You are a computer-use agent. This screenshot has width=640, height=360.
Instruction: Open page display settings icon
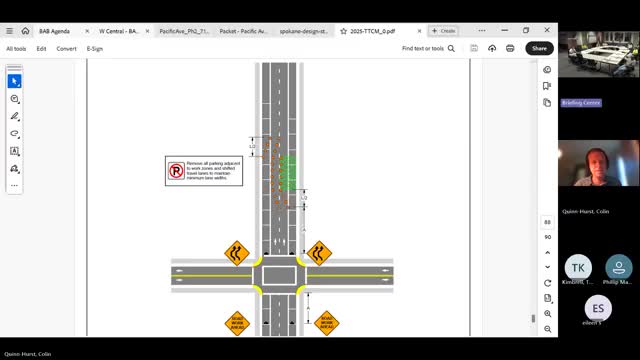click(x=547, y=298)
